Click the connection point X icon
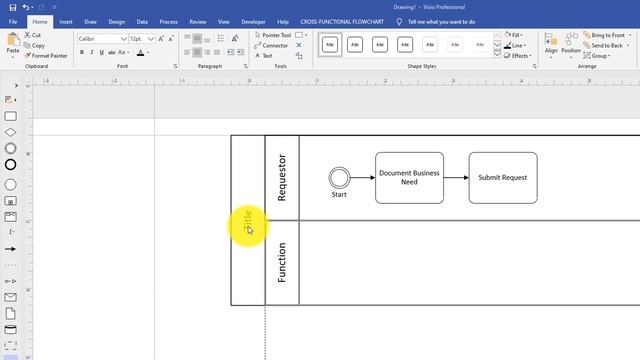This screenshot has width=640, height=360. pyautogui.click(x=299, y=45)
